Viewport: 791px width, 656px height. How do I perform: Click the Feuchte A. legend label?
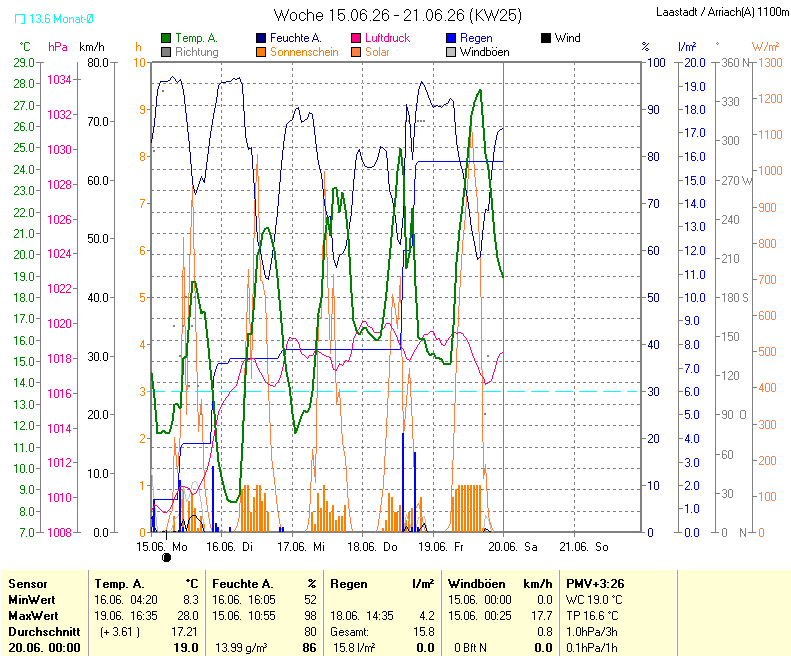296,38
